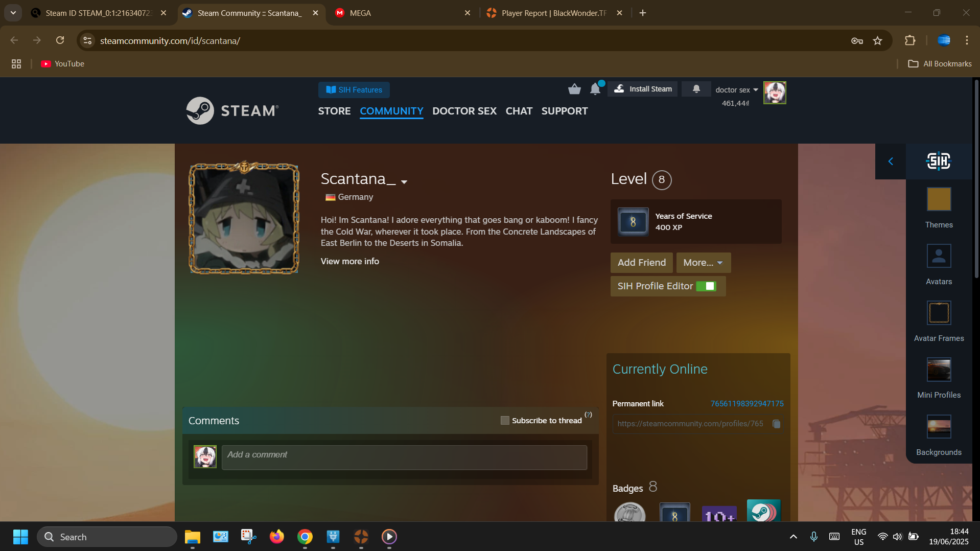Open Steam notifications bell button

coord(696,89)
